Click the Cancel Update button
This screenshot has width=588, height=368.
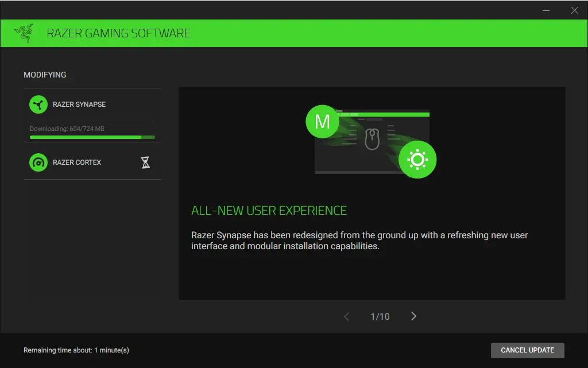527,350
